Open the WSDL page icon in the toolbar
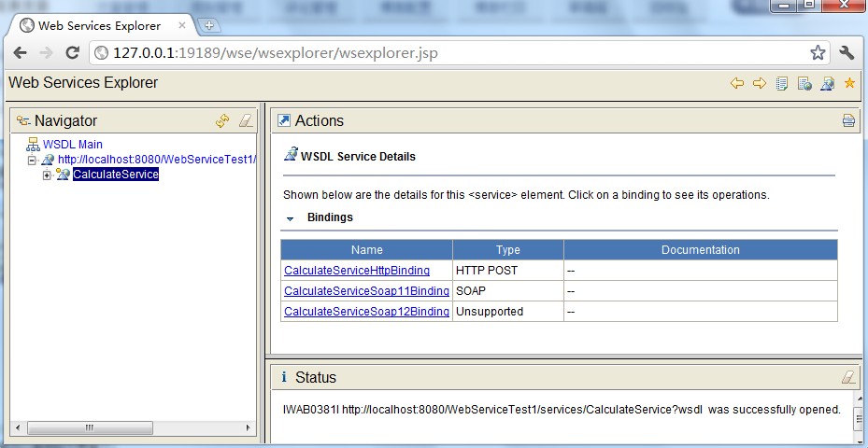This screenshot has width=868, height=448. [x=827, y=83]
